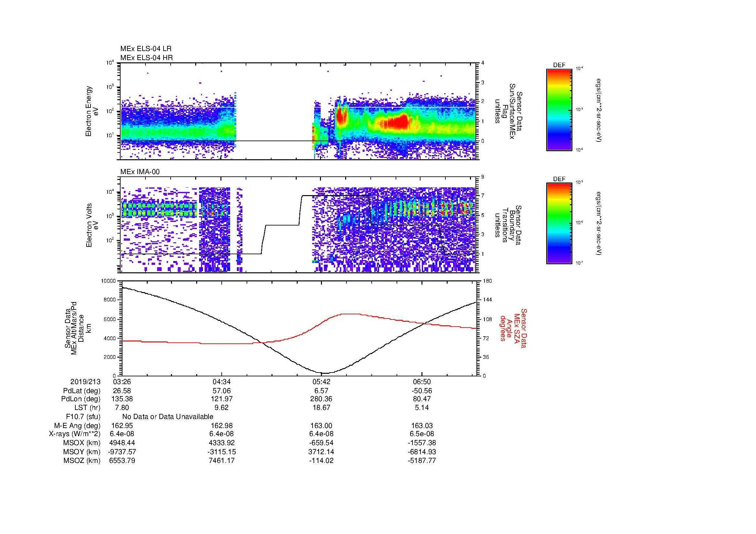The image size is (756, 534).
Task: Click the M-E Ang value 163.00
Action: 321,426
